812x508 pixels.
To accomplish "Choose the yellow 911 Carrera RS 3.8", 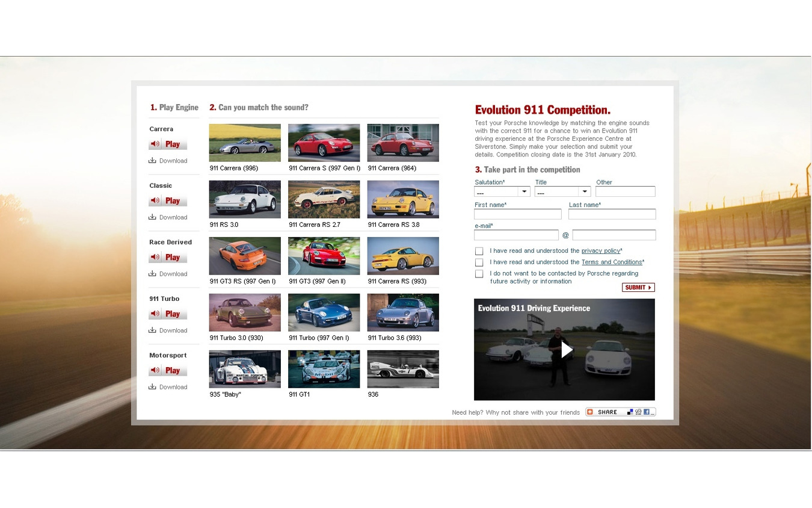I will pos(403,199).
